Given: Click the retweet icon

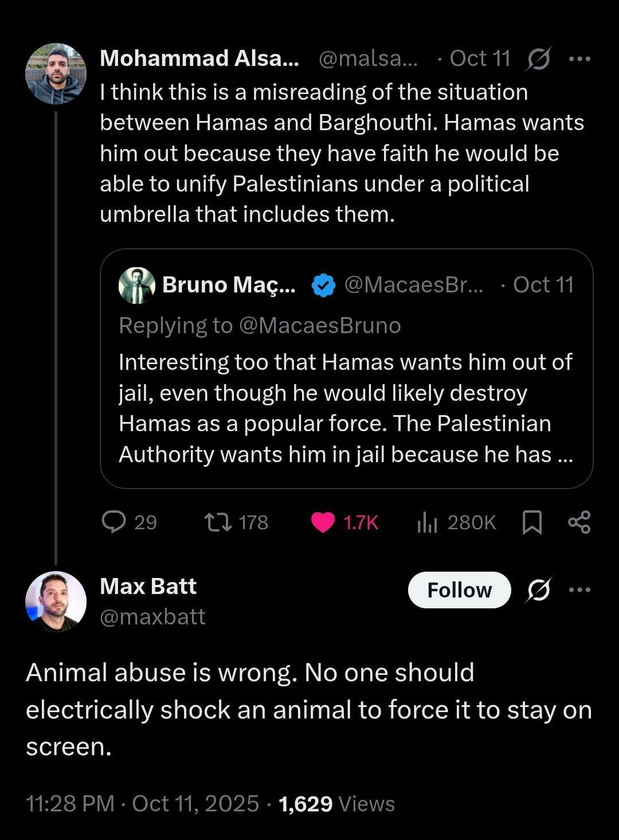Looking at the screenshot, I should 218,522.
